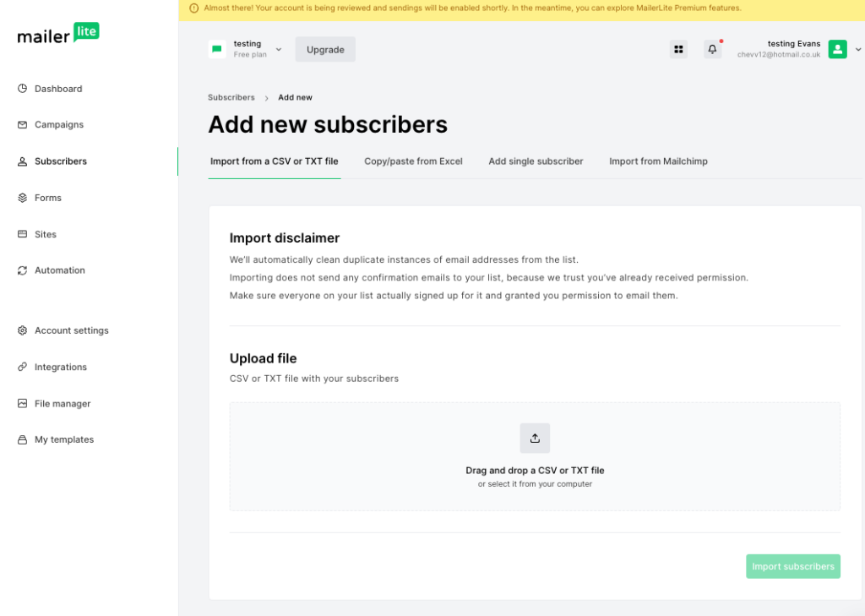Open the Import from Mailchimp tab
Screen dimensions: 865x616
[658, 161]
